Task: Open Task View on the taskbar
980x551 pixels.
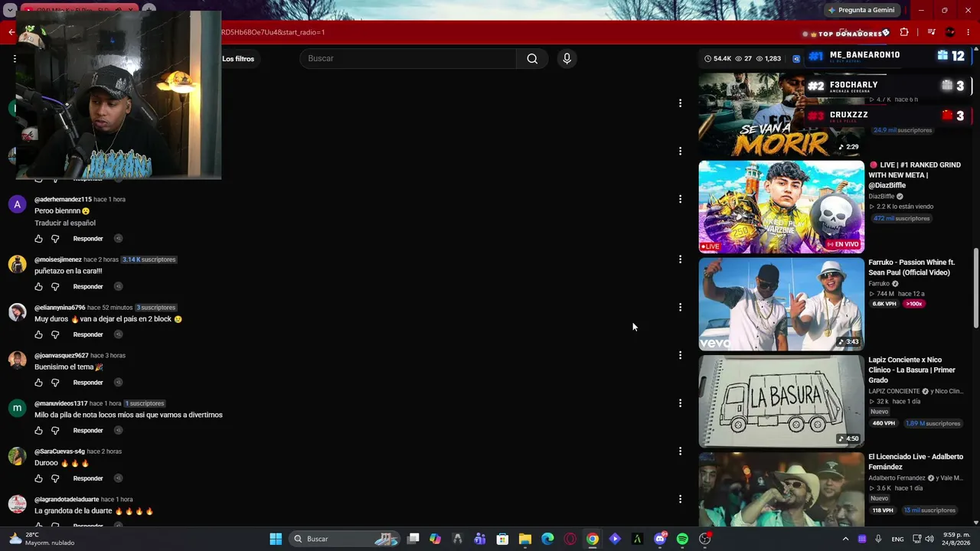Action: pos(413,539)
